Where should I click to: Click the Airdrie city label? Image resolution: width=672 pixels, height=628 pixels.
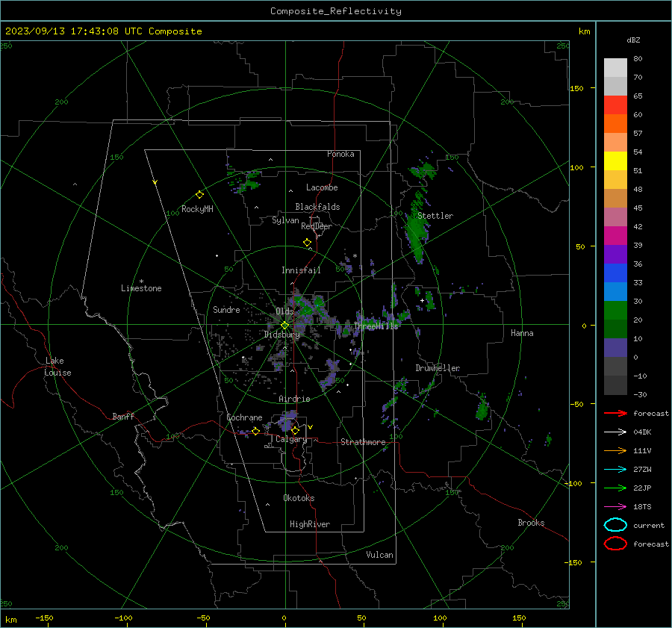[294, 399]
